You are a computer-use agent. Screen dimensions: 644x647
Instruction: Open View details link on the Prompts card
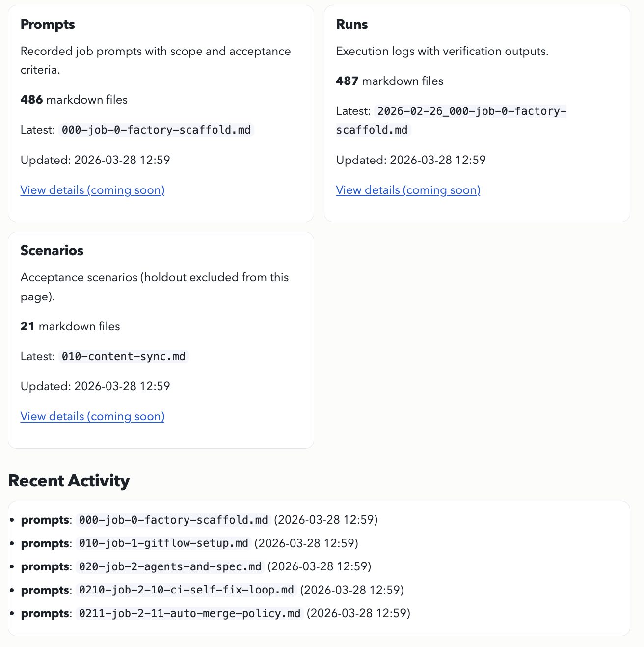coord(92,190)
